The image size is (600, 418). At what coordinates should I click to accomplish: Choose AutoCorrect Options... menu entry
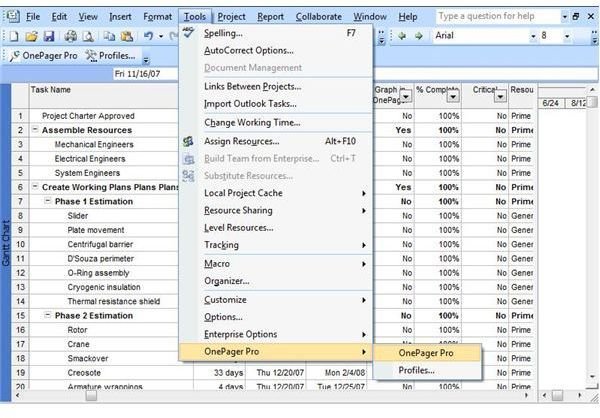point(276,51)
